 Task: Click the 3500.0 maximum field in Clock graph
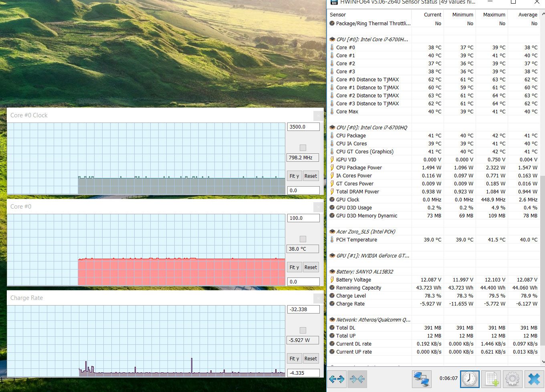[x=303, y=127]
